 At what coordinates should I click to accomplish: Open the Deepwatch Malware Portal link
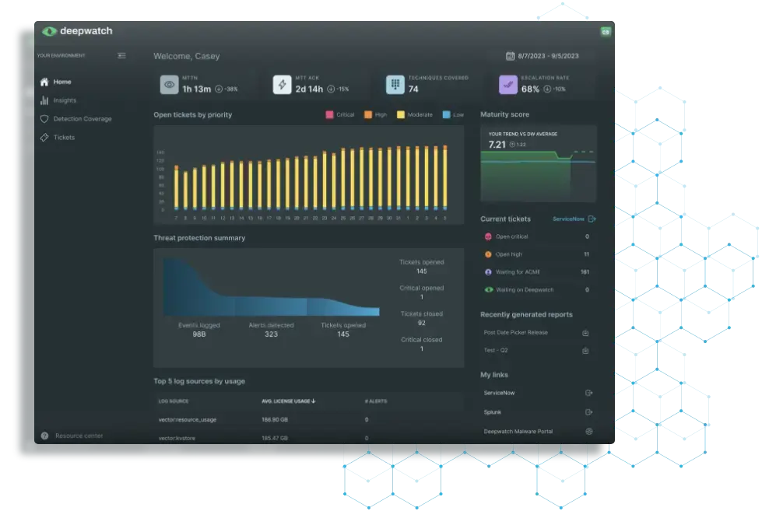[518, 432]
